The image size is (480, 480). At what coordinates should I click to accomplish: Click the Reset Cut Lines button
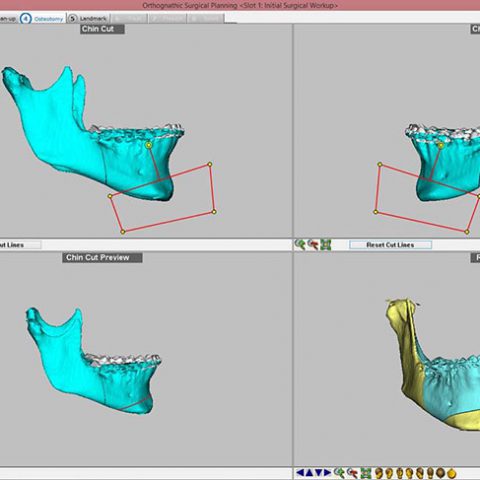coord(390,245)
